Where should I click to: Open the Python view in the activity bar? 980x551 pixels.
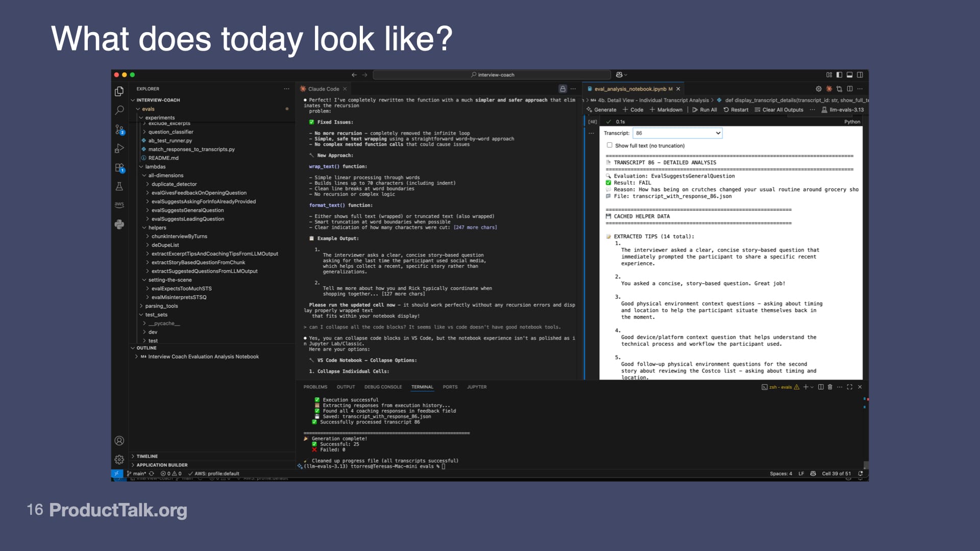tap(119, 223)
